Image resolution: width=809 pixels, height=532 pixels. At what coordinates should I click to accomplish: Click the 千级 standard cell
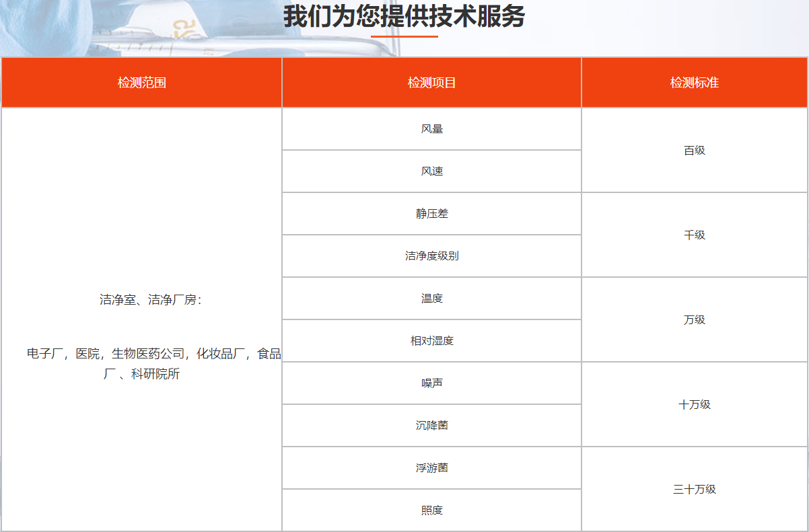pyautogui.click(x=694, y=235)
